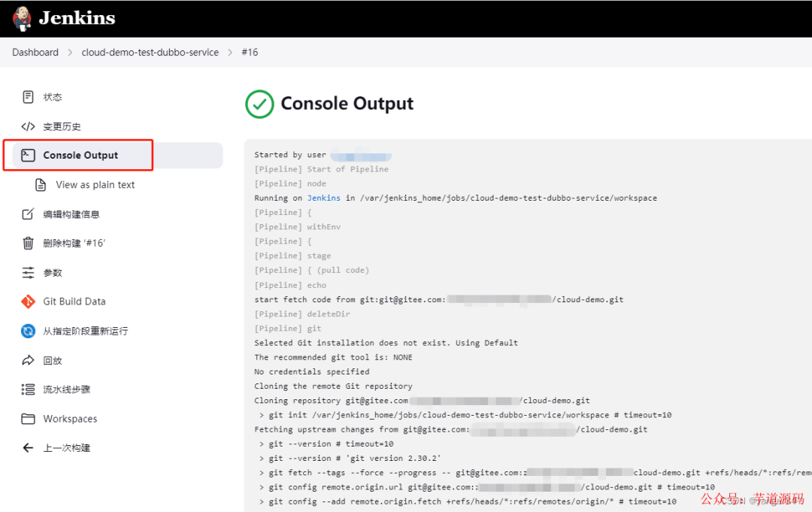Click the Workspaces folder icon
Screen dimensions: 812x512
(28, 419)
